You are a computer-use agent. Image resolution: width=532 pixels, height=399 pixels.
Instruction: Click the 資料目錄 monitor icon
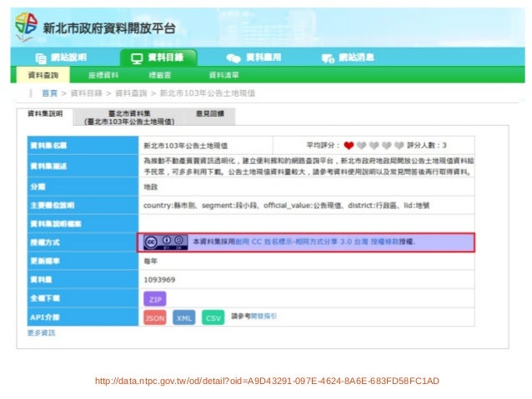(137, 58)
